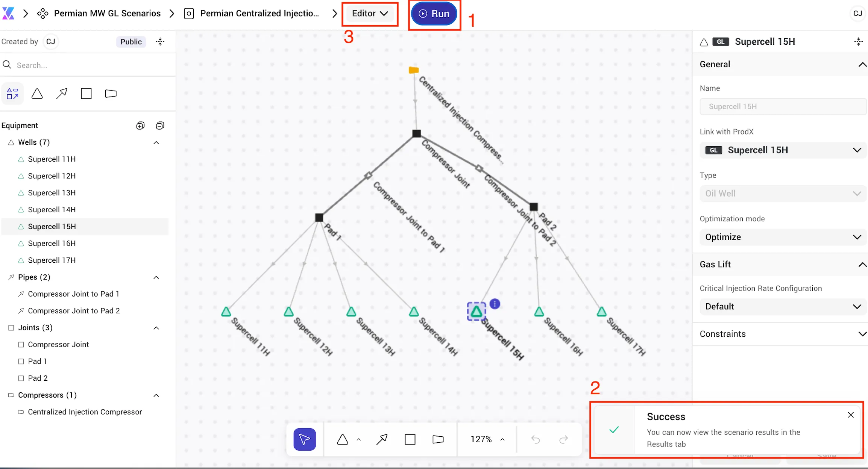Click the expand all equipment icon

(x=140, y=126)
